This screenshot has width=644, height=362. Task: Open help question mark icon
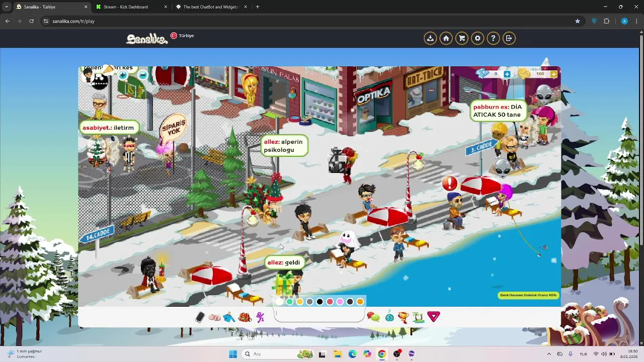(493, 38)
